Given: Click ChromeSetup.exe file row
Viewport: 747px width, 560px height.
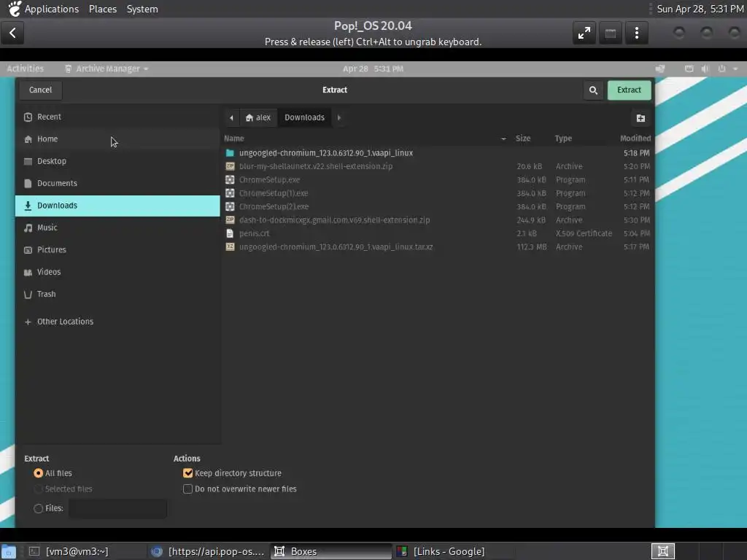Looking at the screenshot, I should [x=438, y=179].
